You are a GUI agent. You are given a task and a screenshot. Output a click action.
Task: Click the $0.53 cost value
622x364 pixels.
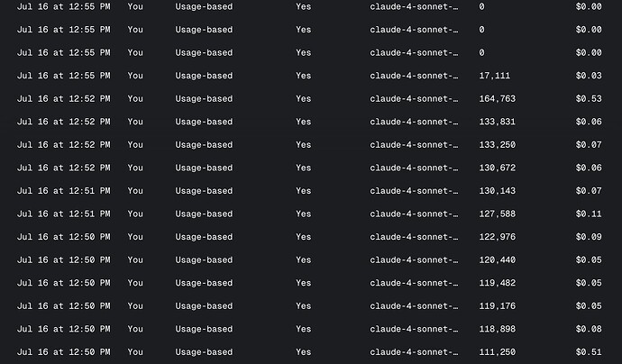click(589, 99)
